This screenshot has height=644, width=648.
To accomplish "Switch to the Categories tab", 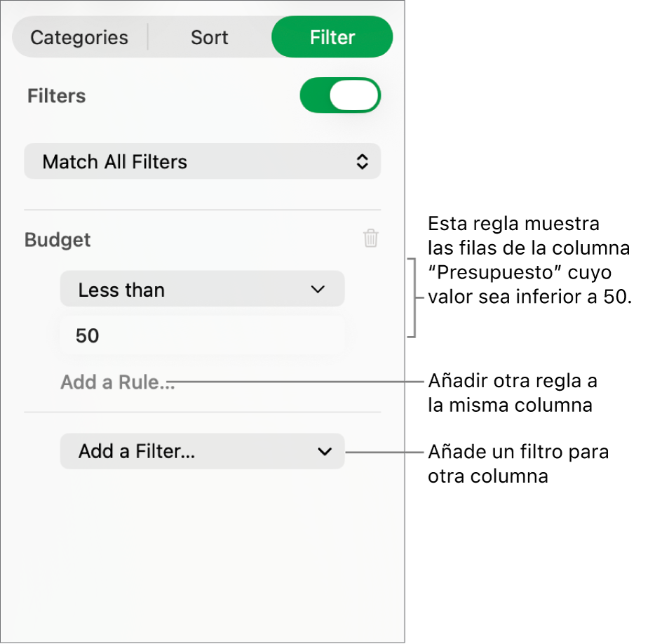I will (x=78, y=37).
